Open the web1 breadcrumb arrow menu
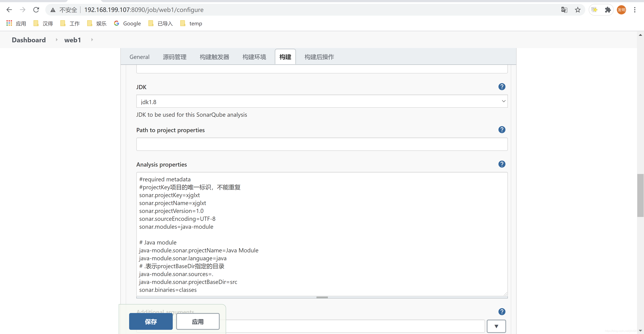The height and width of the screenshot is (334, 644). (92, 40)
